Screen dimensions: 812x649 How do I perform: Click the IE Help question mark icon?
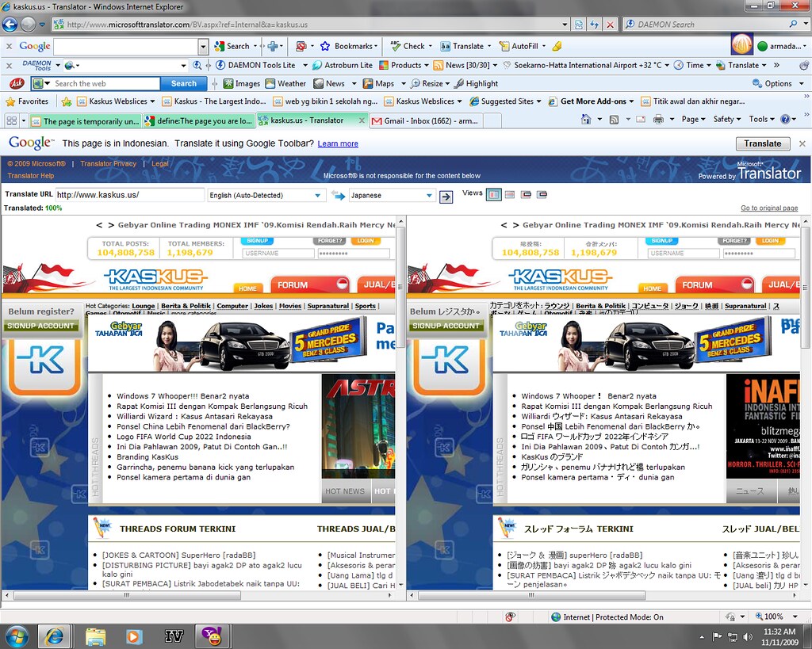click(785, 120)
